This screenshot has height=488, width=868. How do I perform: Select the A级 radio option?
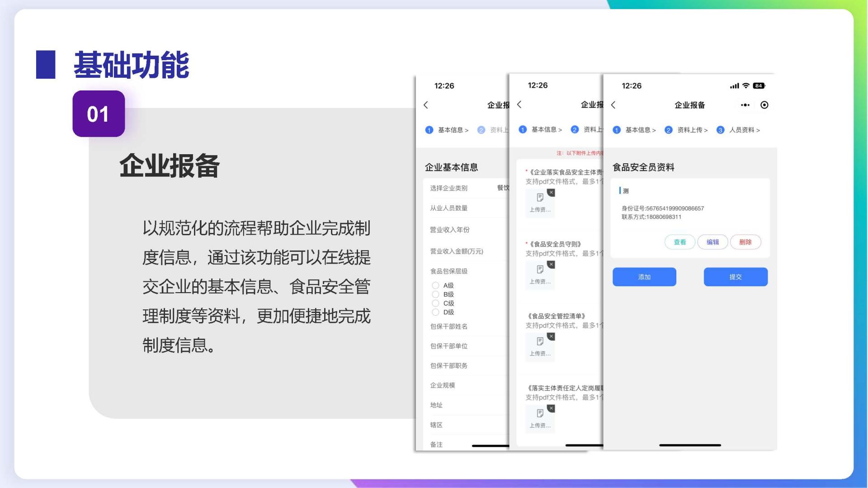pos(435,285)
